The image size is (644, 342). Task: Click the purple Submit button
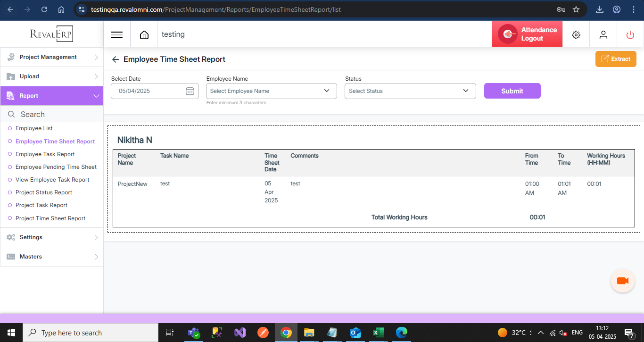click(512, 91)
